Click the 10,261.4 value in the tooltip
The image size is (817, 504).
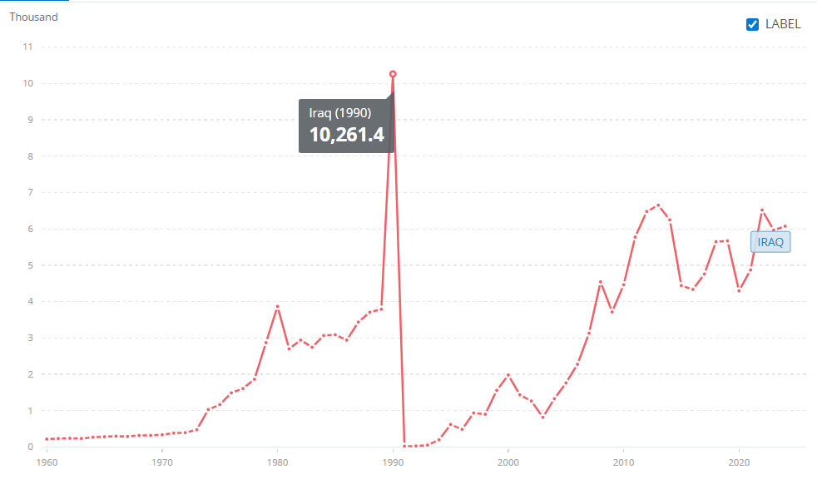tap(346, 135)
